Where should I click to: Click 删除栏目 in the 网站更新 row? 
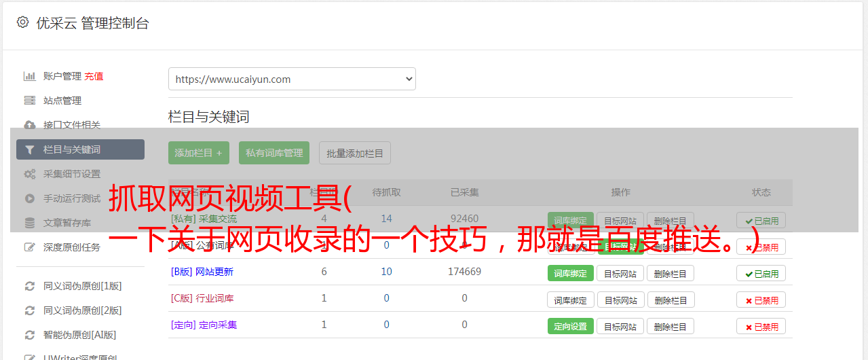[671, 273]
